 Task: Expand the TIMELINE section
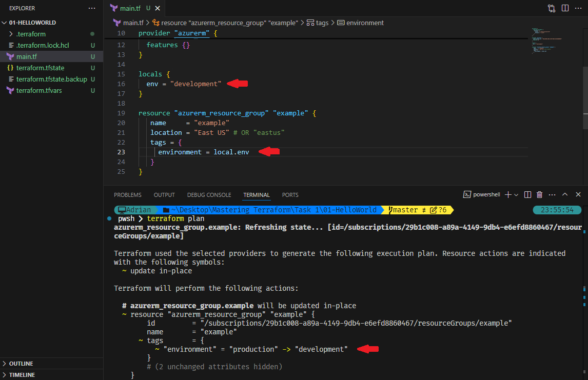click(51, 375)
